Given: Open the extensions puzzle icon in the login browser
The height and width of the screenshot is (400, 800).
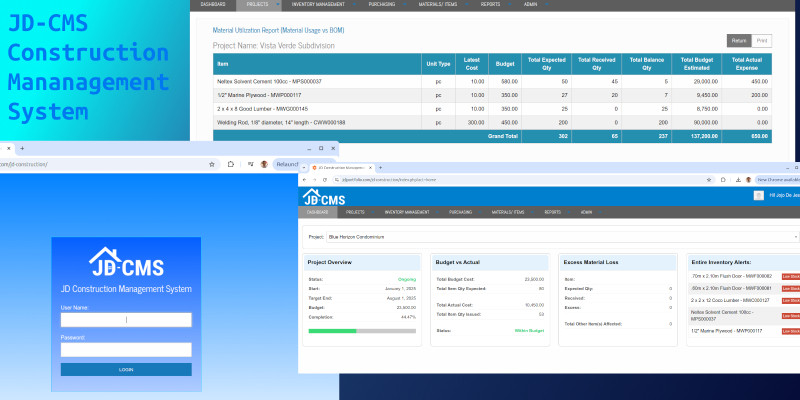Looking at the screenshot, I should pyautogui.click(x=230, y=164).
